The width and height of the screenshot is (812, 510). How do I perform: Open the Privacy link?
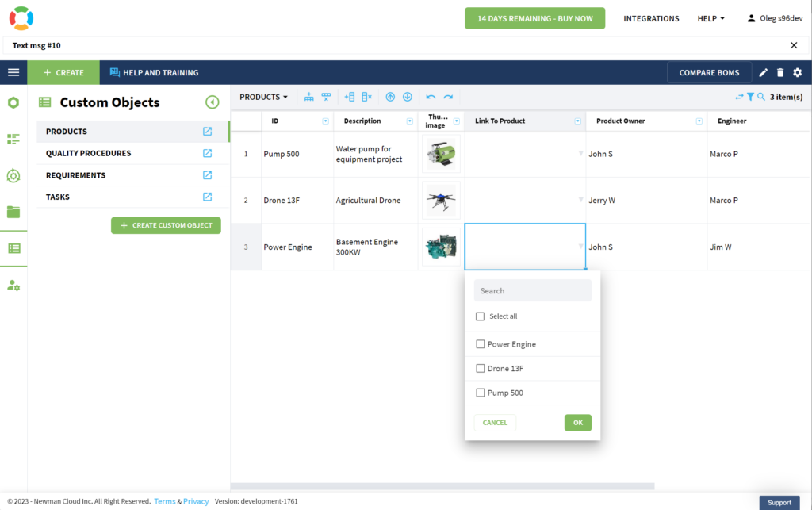click(x=196, y=501)
